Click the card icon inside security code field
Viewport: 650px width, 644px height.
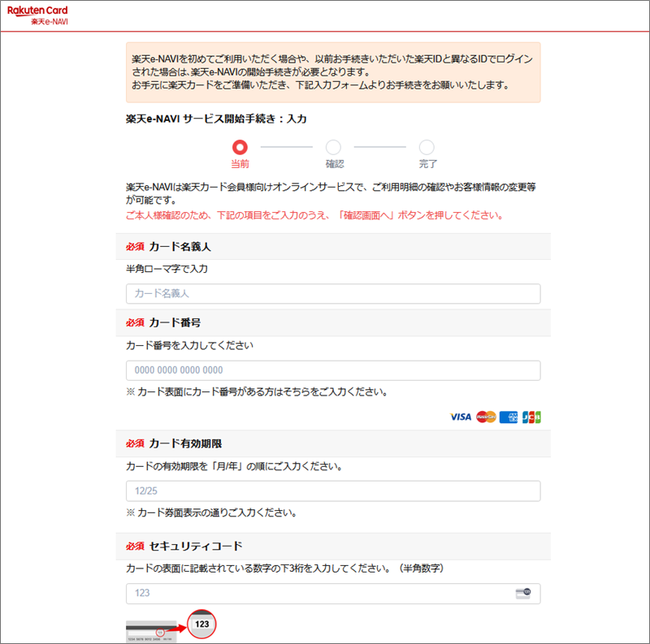pos(522,593)
